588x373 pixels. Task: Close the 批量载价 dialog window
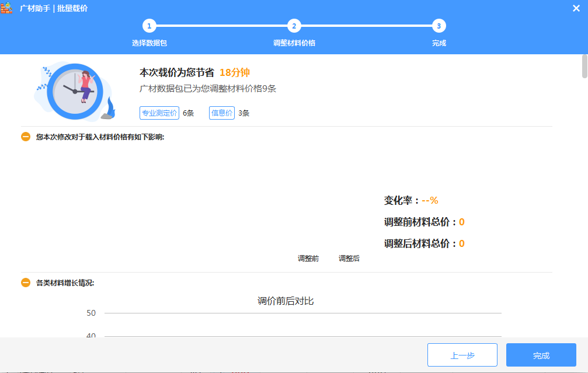point(576,8)
